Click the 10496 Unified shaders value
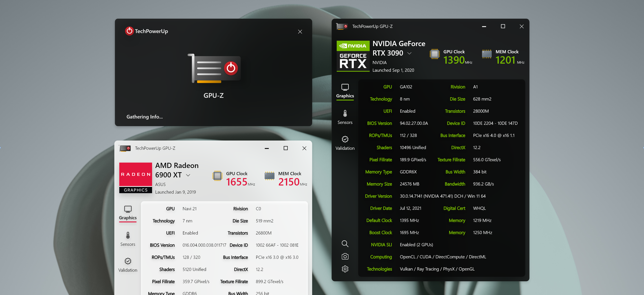The width and height of the screenshot is (644, 295). 413,147
